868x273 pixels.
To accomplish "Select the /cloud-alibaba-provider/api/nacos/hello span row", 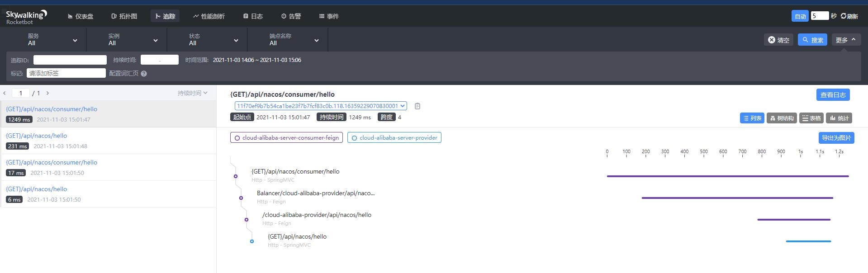I will (317, 219).
